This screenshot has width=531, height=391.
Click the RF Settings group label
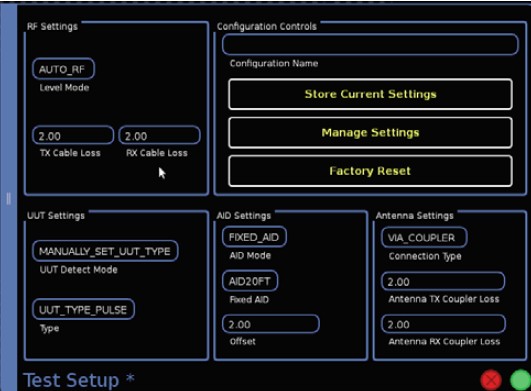click(x=52, y=26)
